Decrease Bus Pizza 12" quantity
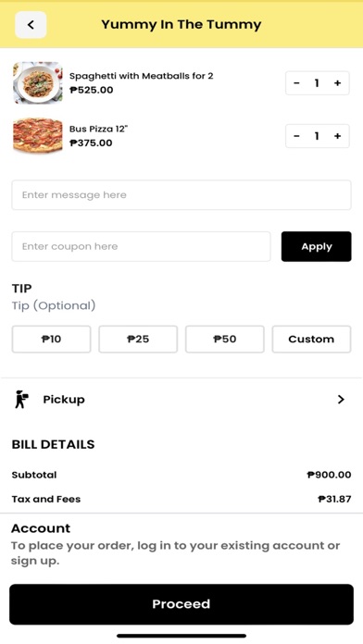Viewport: 363px width, 644px height. tap(296, 136)
